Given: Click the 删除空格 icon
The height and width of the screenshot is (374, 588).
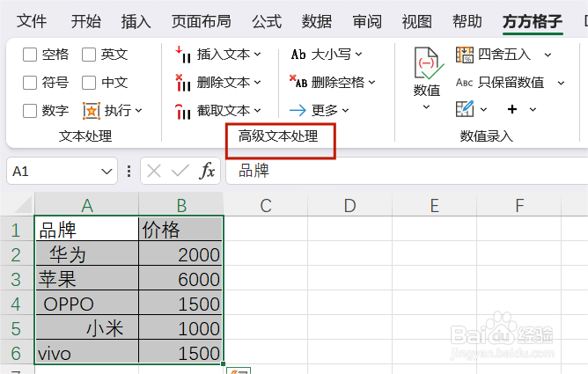Looking at the screenshot, I should pos(298,82).
